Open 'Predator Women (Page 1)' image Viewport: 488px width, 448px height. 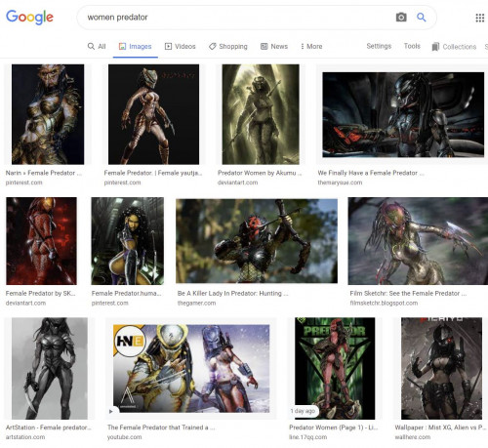click(335, 369)
